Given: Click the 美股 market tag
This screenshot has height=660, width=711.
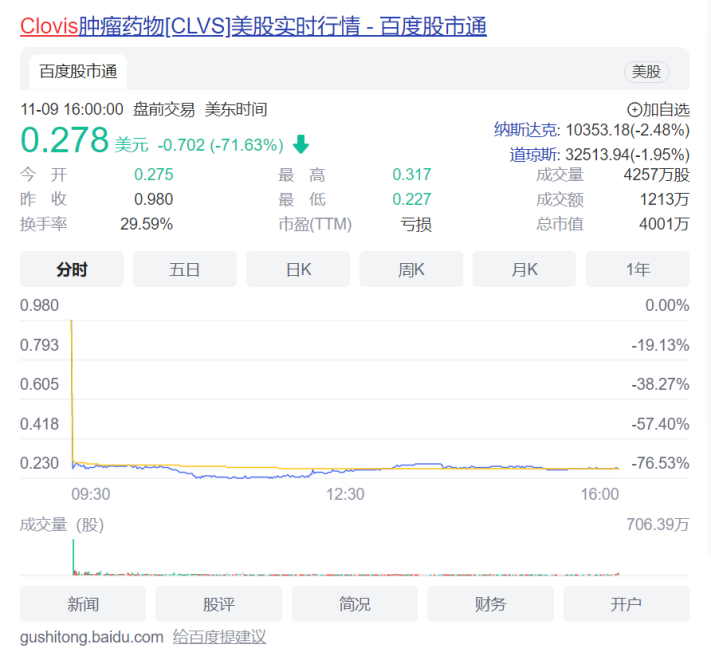Looking at the screenshot, I should (646, 71).
